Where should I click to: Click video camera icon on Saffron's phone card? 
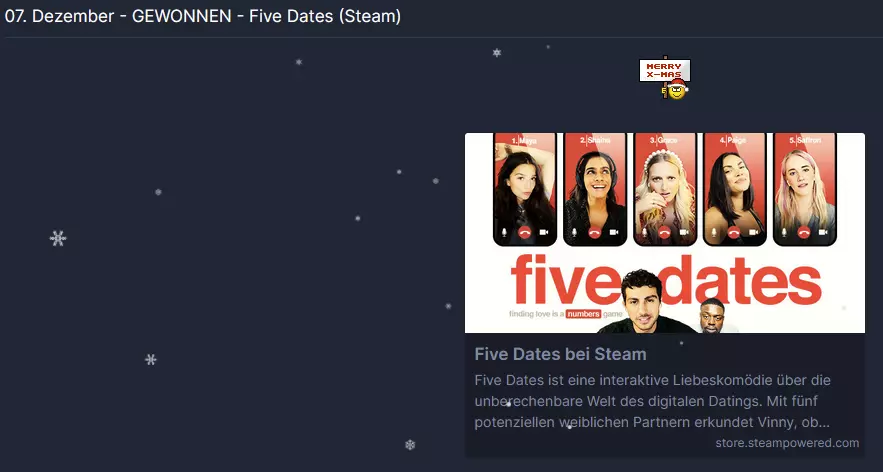[823, 232]
